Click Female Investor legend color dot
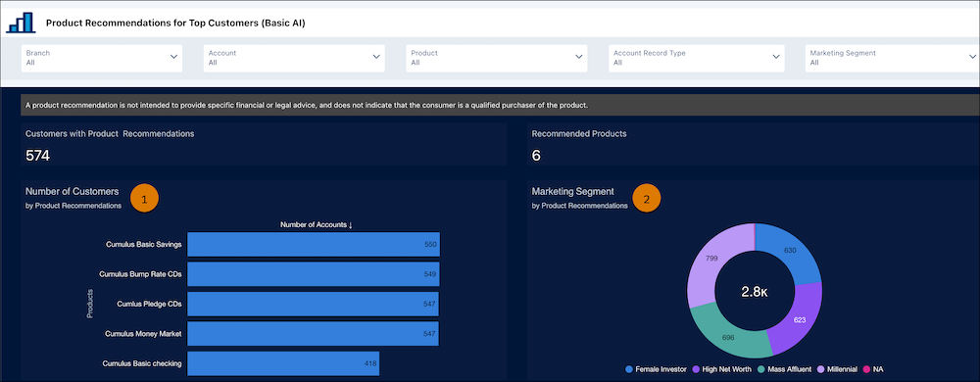 pyautogui.click(x=629, y=369)
